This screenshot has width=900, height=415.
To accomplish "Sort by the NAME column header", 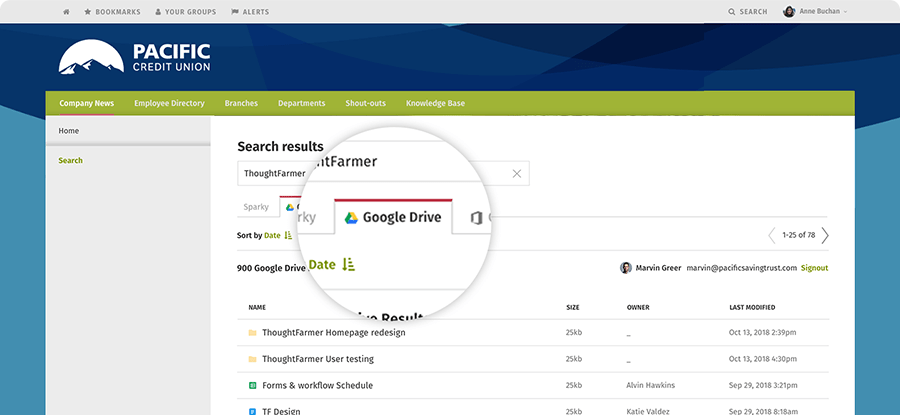I will click(257, 308).
